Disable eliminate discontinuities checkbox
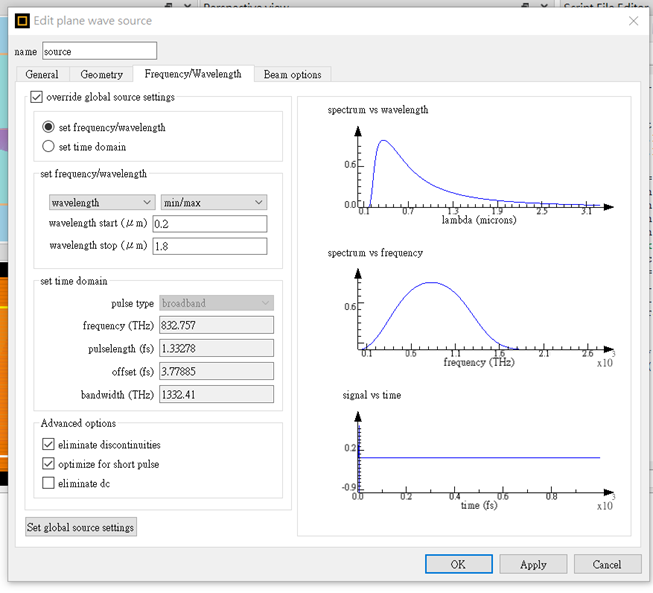Screen dimensions: 653x593 click(x=48, y=444)
